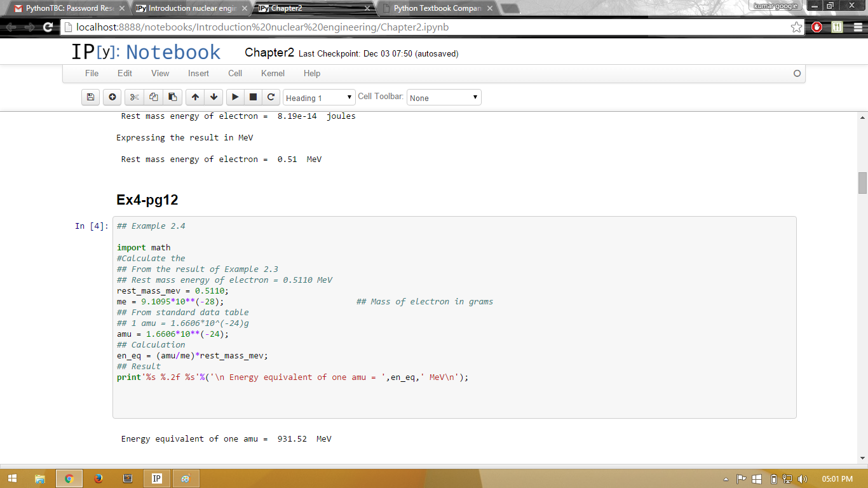The height and width of the screenshot is (488, 868).
Task: Click the Chapter2 notebook title
Action: (x=269, y=53)
